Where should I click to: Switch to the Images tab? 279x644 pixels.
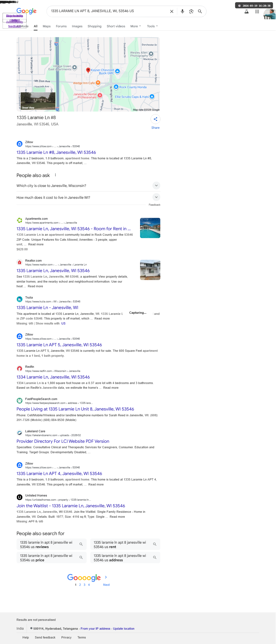[x=77, y=26]
